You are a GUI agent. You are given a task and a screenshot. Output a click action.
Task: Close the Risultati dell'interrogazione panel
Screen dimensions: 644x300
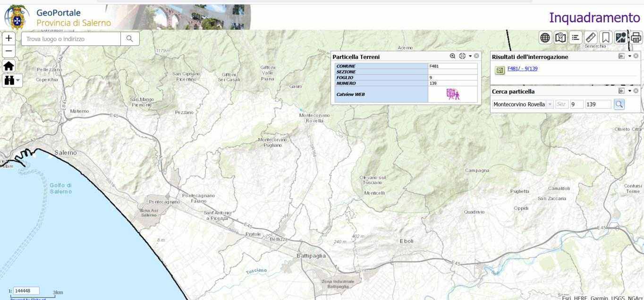coord(636,56)
